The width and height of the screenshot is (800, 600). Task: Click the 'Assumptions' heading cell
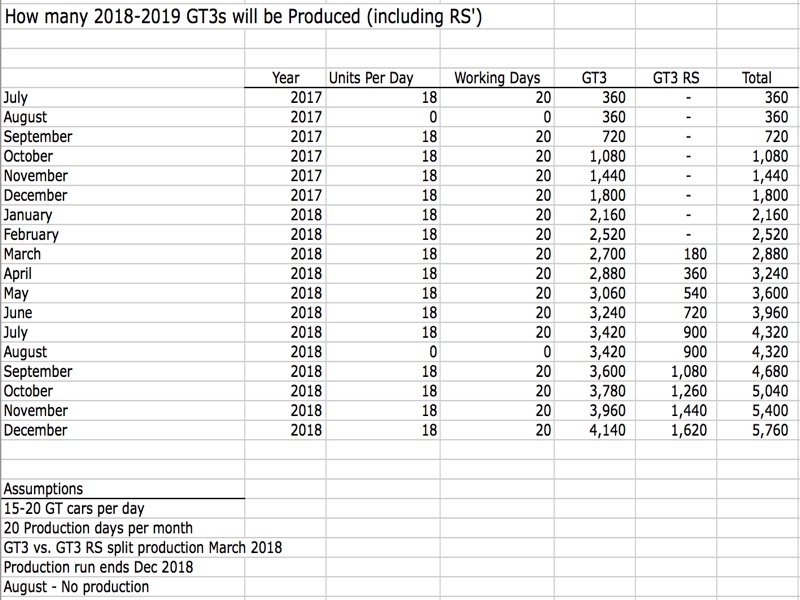[x=43, y=489]
